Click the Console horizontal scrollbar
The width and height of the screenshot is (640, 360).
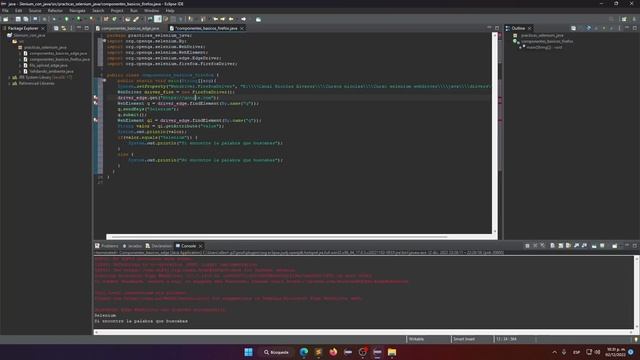coord(363,332)
